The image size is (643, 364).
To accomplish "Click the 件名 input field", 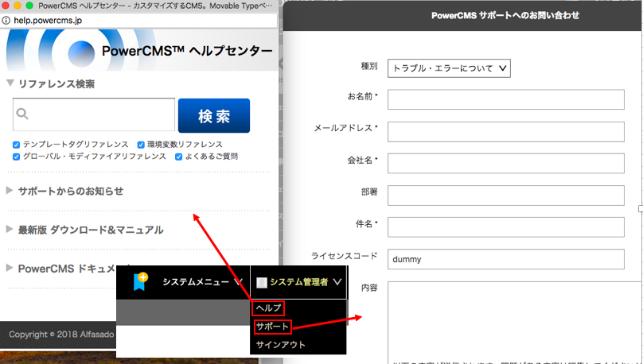I will pos(506,227).
